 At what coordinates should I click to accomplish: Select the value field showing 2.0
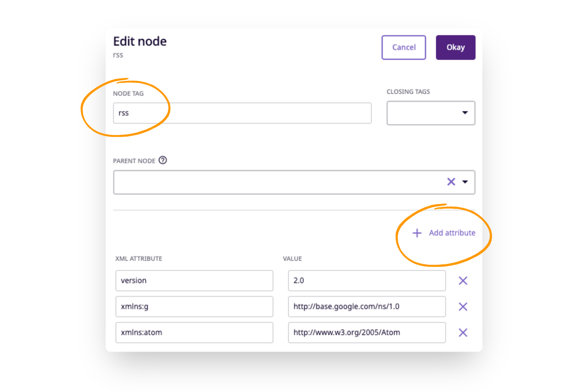coord(367,281)
